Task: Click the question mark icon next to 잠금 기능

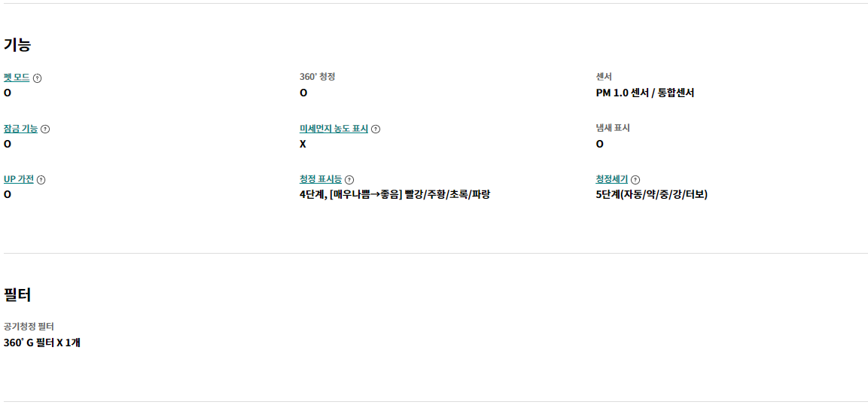Action: click(45, 129)
